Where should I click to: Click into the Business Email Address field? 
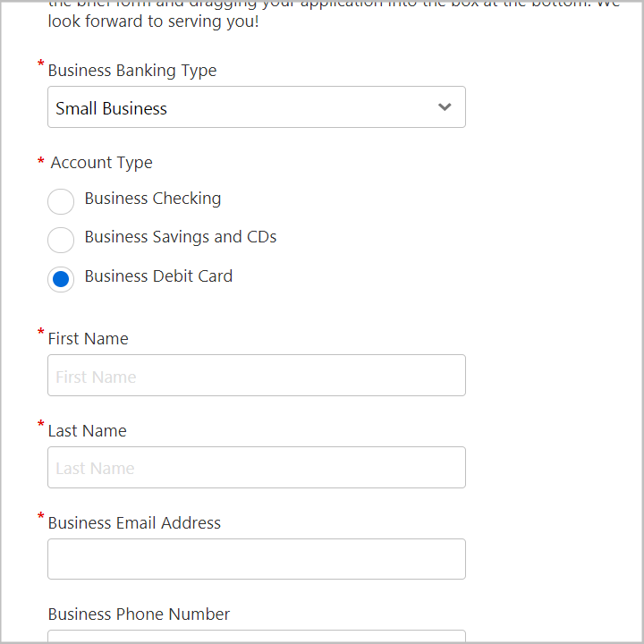pyautogui.click(x=257, y=559)
